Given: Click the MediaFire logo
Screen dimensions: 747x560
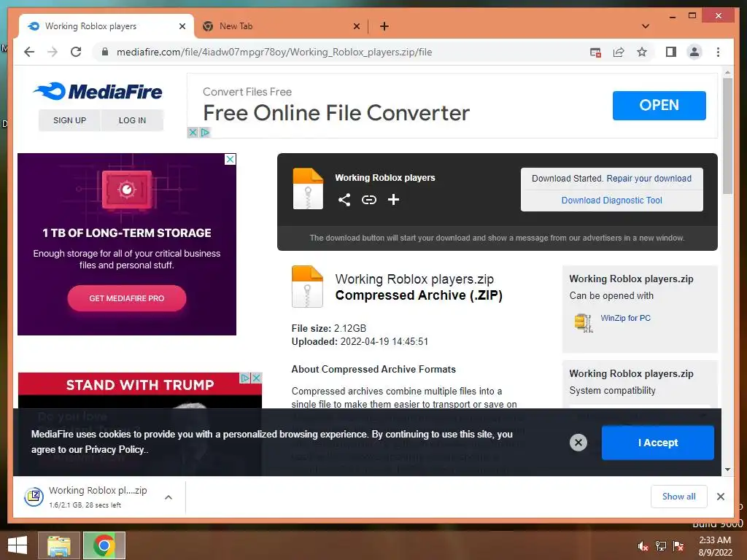Looking at the screenshot, I should [98, 91].
